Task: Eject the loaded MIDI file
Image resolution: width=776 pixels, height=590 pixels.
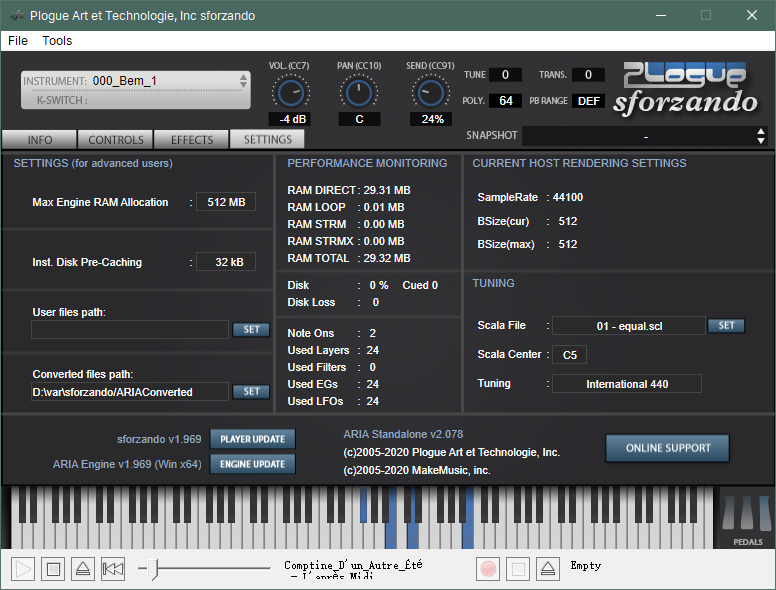Action: coord(83,569)
